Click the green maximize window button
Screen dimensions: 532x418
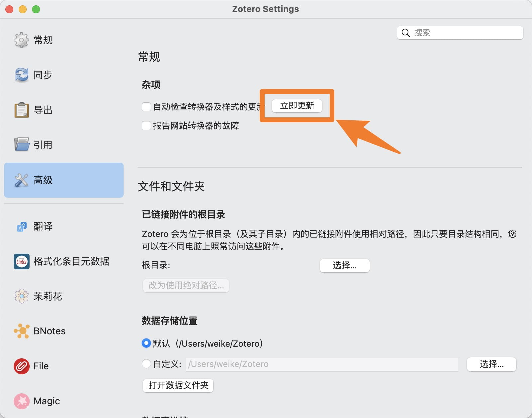click(x=36, y=9)
